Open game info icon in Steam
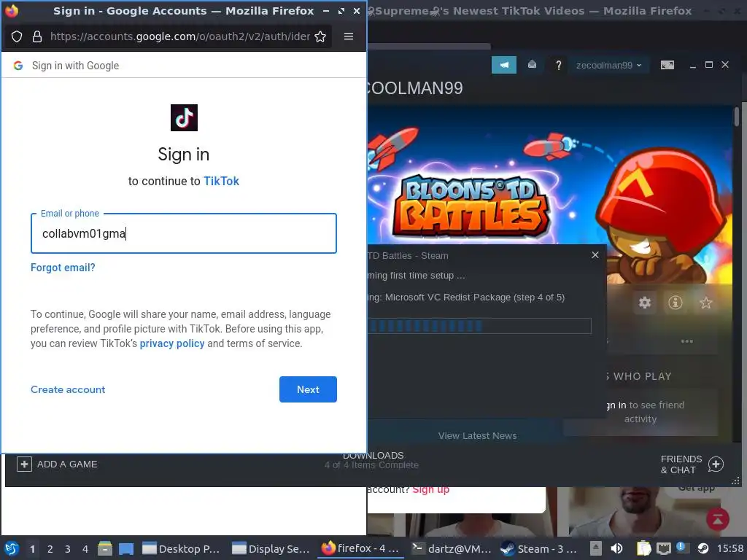The width and height of the screenshot is (747, 560). click(675, 303)
